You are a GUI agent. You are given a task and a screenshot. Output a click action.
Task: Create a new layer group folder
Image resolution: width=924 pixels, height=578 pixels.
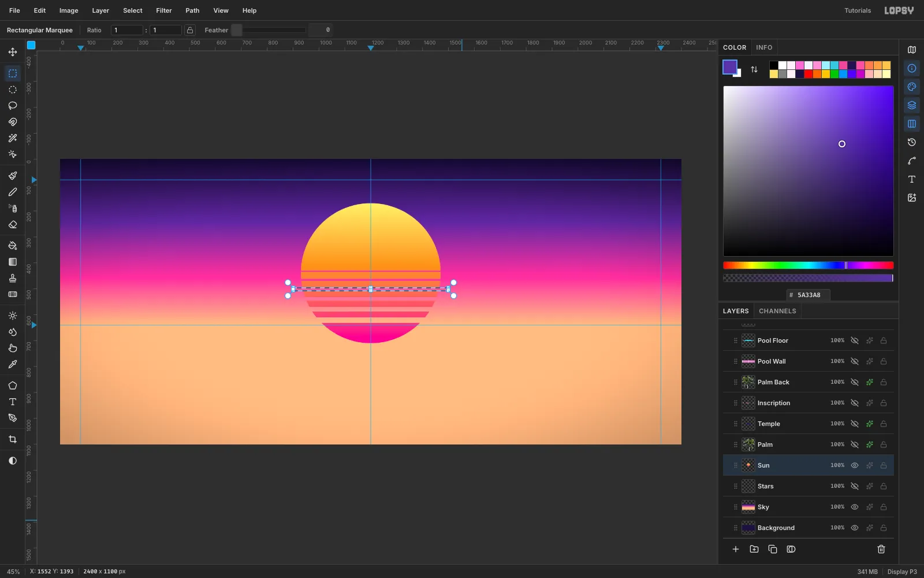[x=754, y=549]
